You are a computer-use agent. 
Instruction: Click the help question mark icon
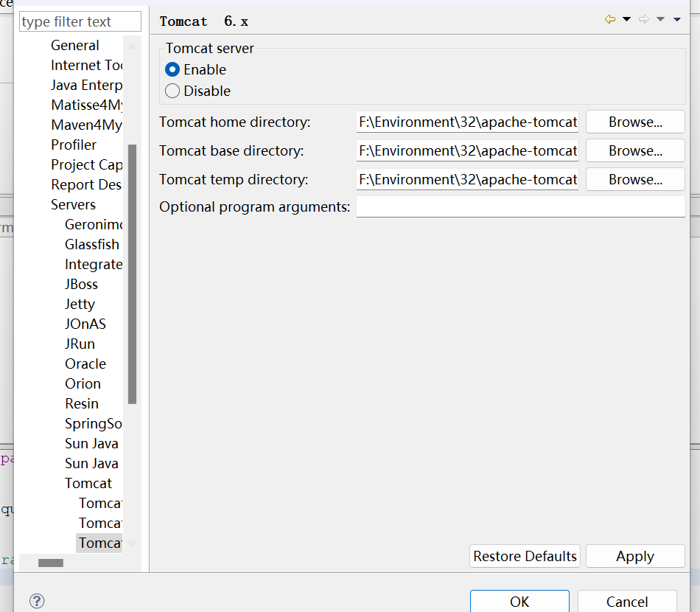[37, 601]
